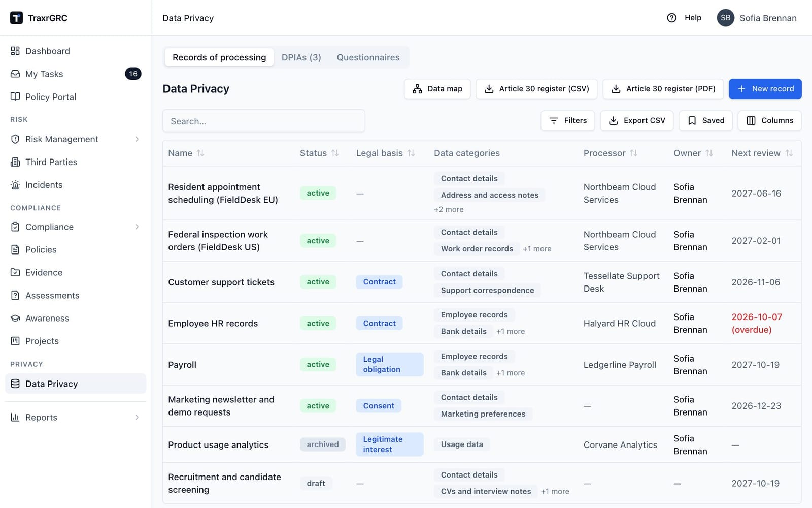The width and height of the screenshot is (812, 508).
Task: Click the Help question mark icon
Action: tap(671, 18)
